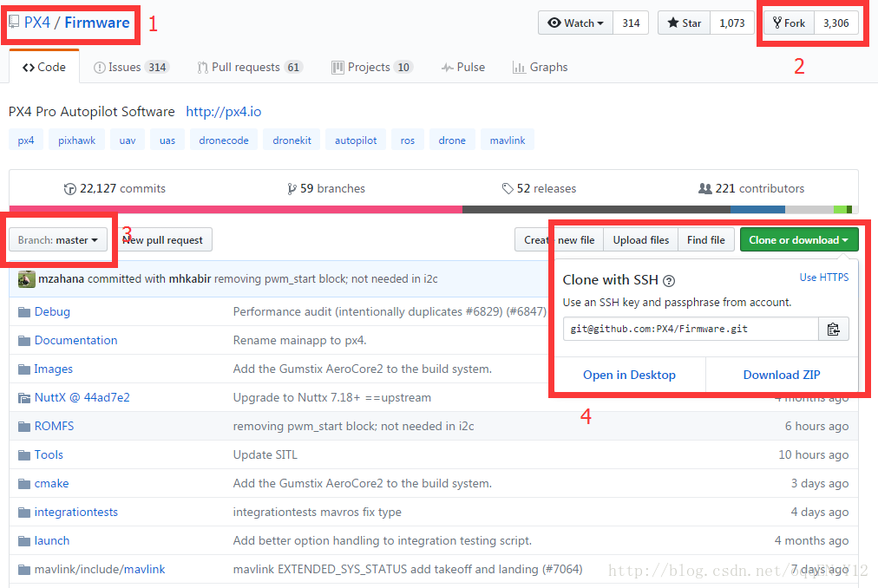Toggle the Clone or download dropdown

[799, 239]
